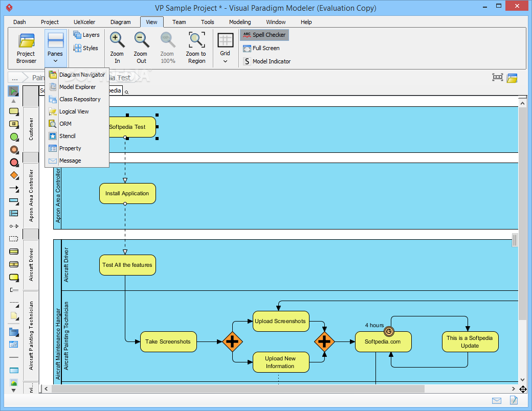This screenshot has height=411, width=532.
Task: Click horizontal scrollbar right arrow
Action: click(514, 389)
